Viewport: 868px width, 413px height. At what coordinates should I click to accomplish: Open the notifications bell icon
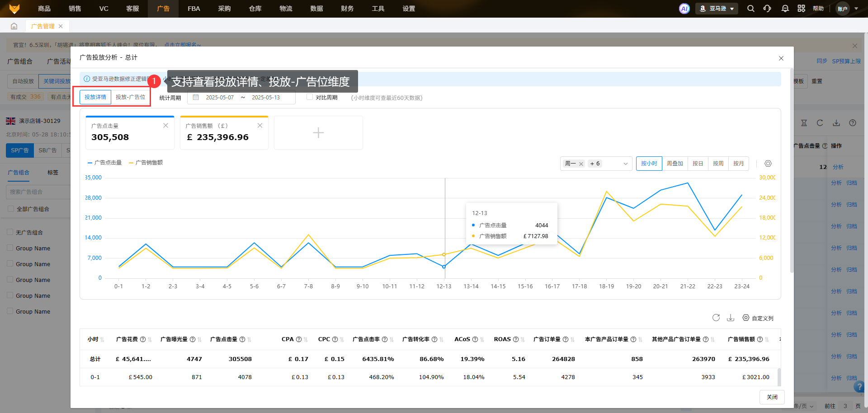click(x=785, y=9)
